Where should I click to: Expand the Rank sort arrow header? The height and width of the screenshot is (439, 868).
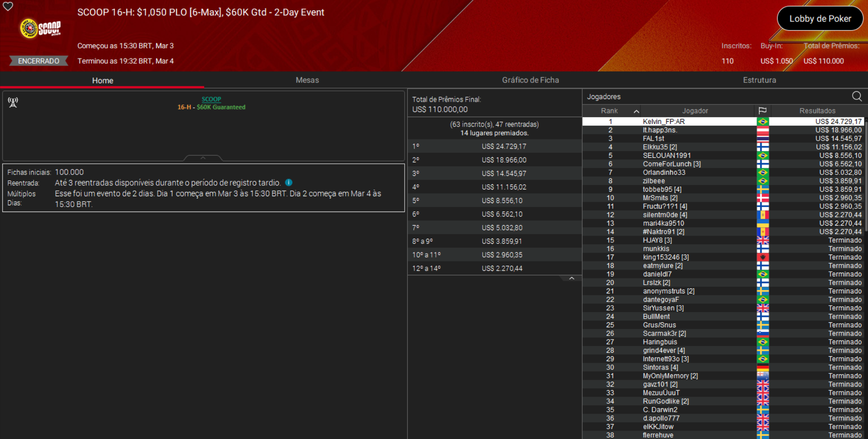coord(636,110)
